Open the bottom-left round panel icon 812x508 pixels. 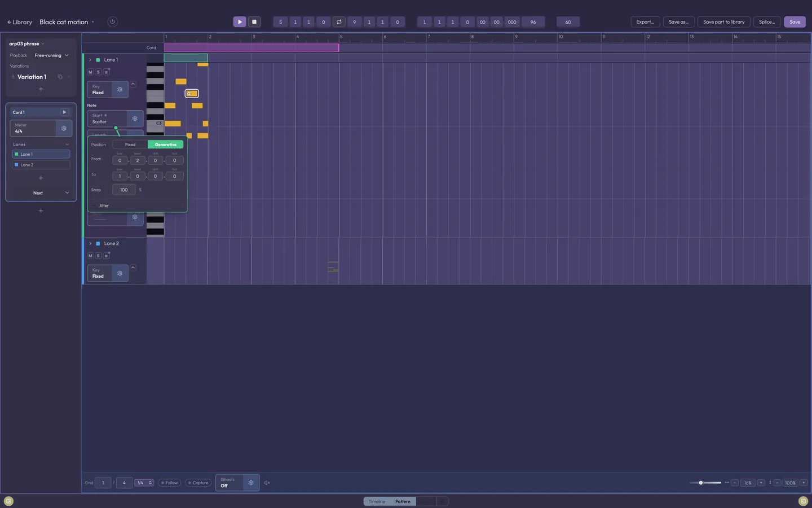pyautogui.click(x=8, y=501)
